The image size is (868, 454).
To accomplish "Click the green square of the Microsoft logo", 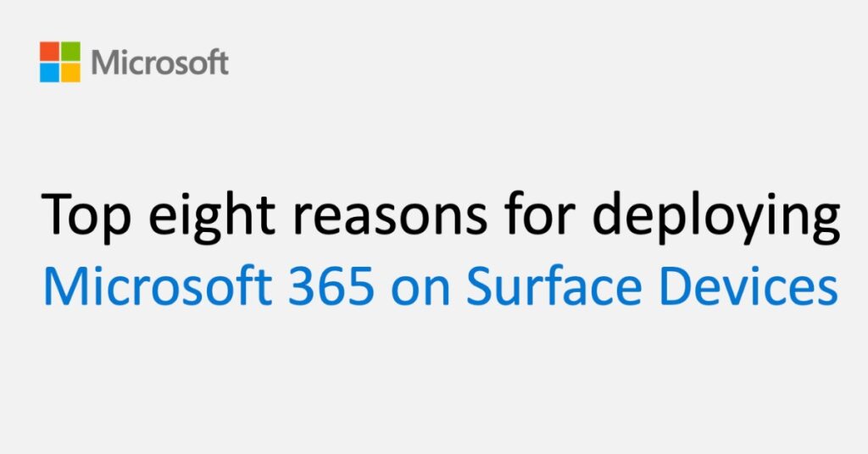I will [x=70, y=52].
